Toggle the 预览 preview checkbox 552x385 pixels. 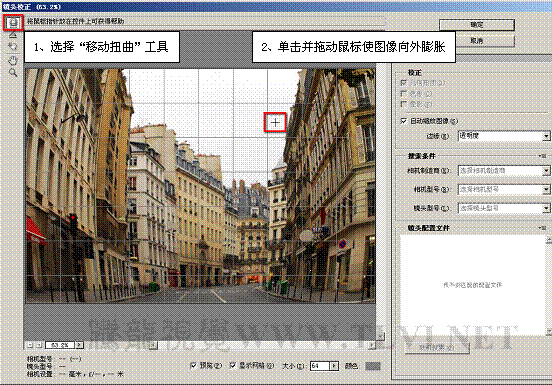click(x=193, y=366)
